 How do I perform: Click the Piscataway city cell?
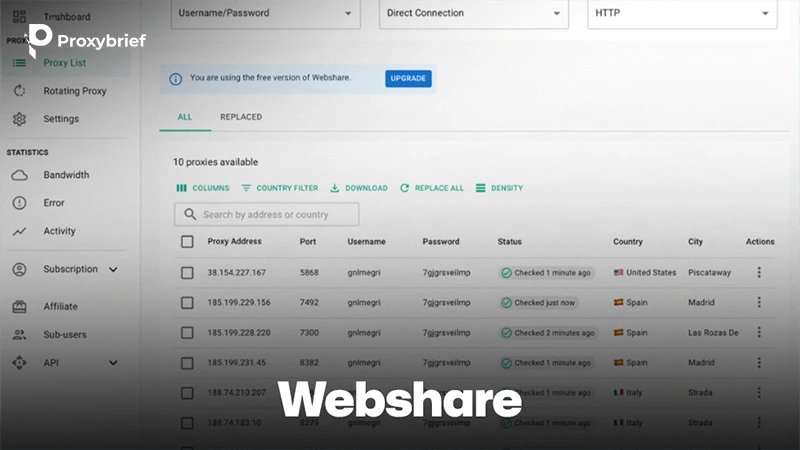[710, 272]
